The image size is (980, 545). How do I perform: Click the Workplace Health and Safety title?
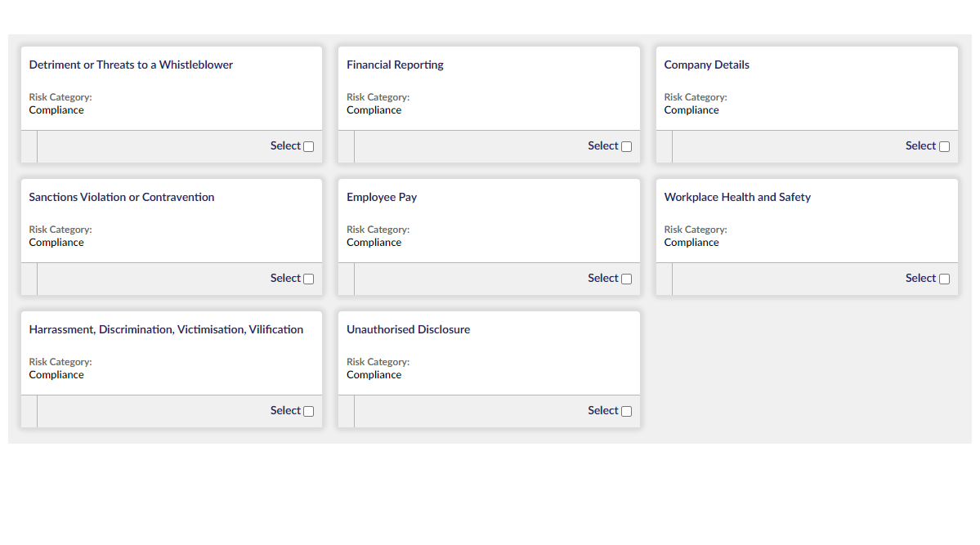[x=737, y=197]
